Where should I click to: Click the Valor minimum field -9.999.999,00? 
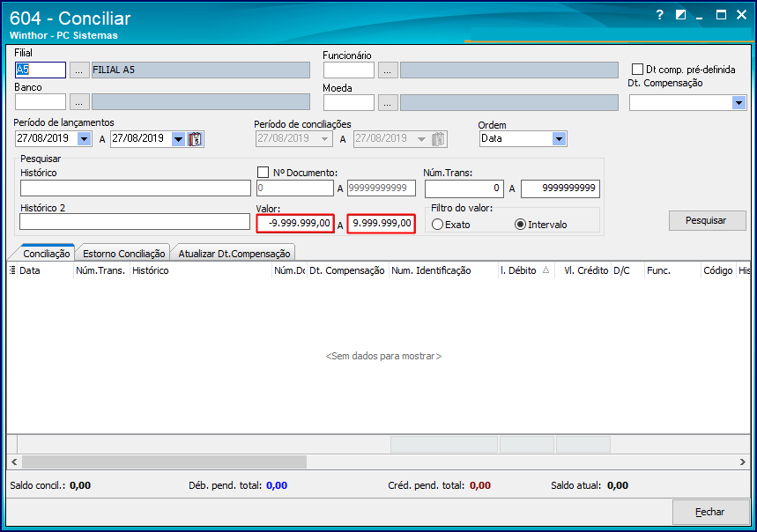pos(295,224)
